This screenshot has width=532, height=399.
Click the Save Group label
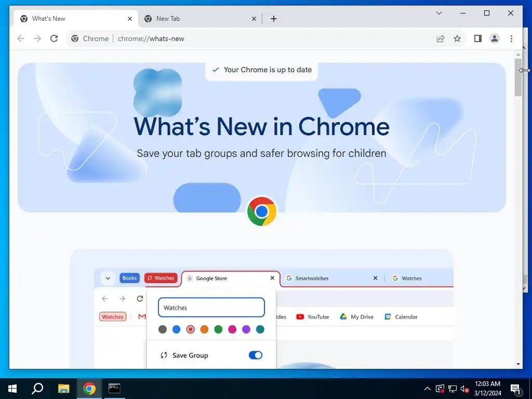(190, 355)
